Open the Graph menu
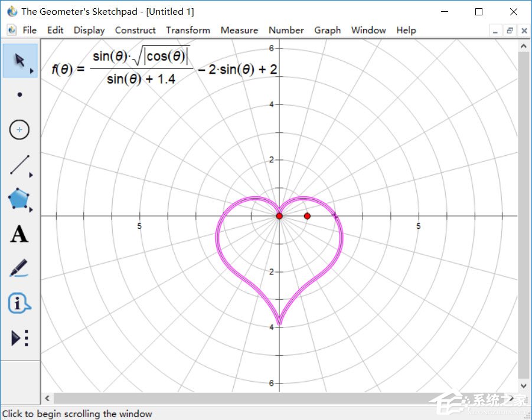This screenshot has width=532, height=420. (x=328, y=30)
